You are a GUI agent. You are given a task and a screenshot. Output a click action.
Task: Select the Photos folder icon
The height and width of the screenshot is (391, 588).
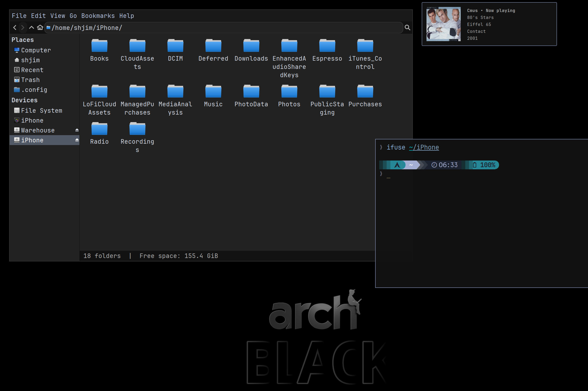[289, 91]
